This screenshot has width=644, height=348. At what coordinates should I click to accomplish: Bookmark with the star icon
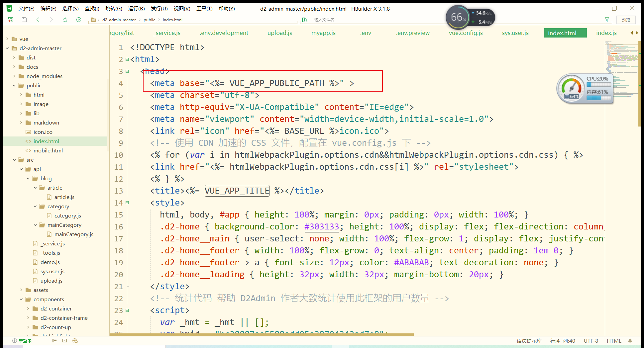[65, 20]
